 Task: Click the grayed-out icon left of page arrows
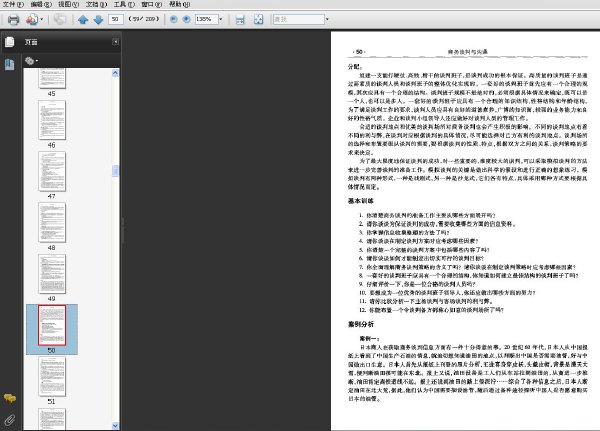(x=60, y=19)
